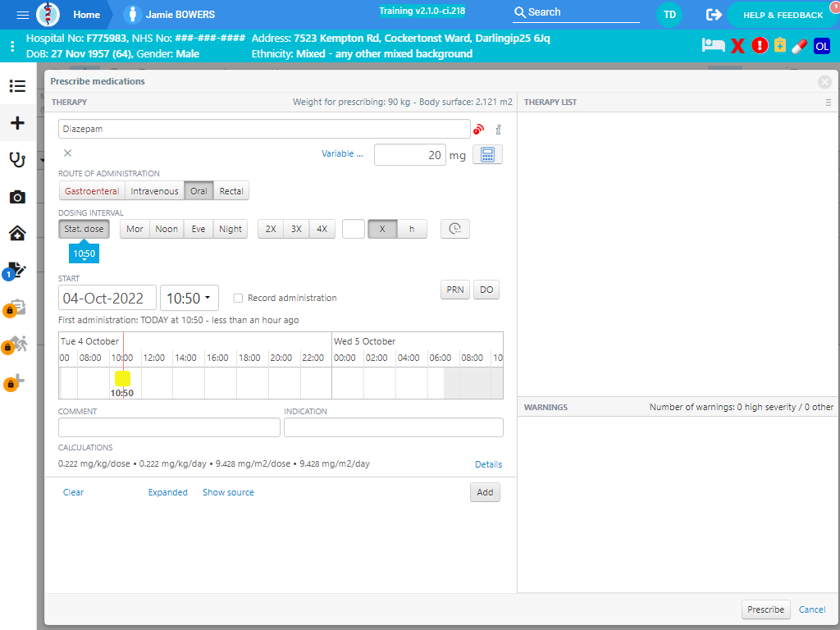Toggle the Stat. dose interval
This screenshot has width=840, height=630.
(x=84, y=229)
